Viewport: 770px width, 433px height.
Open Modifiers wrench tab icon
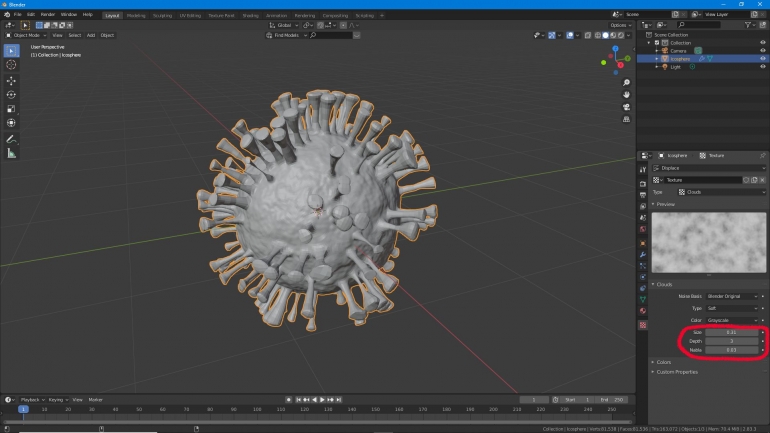pos(643,254)
